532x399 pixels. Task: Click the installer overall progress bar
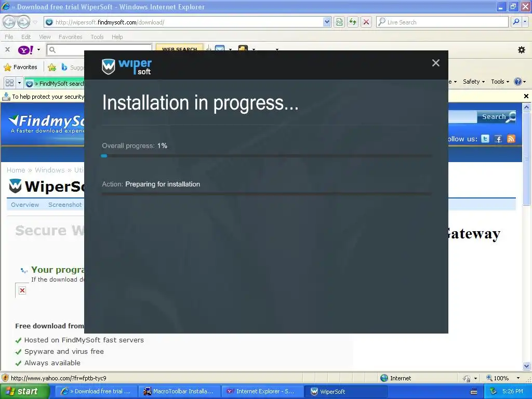coord(267,156)
